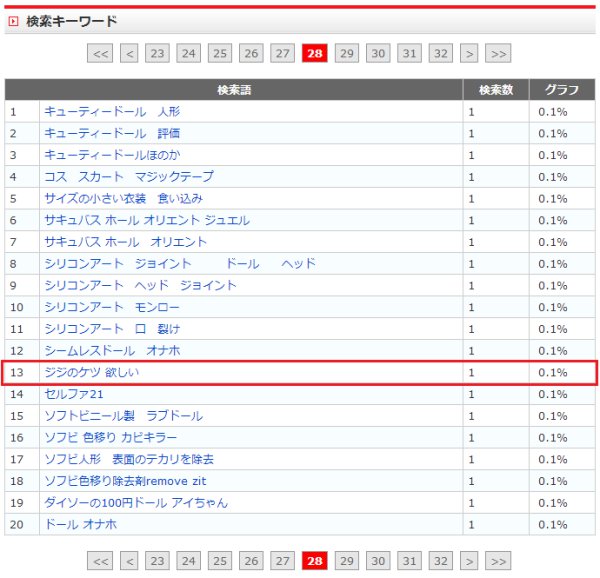Open page 24 in top pagination
Image resolution: width=600 pixels, height=578 pixels.
[x=189, y=53]
